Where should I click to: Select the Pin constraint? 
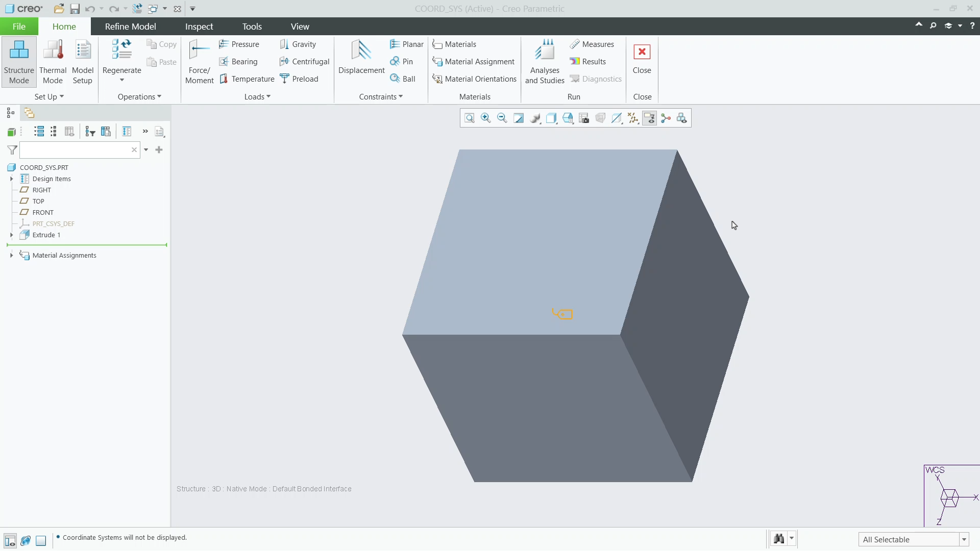click(x=401, y=62)
